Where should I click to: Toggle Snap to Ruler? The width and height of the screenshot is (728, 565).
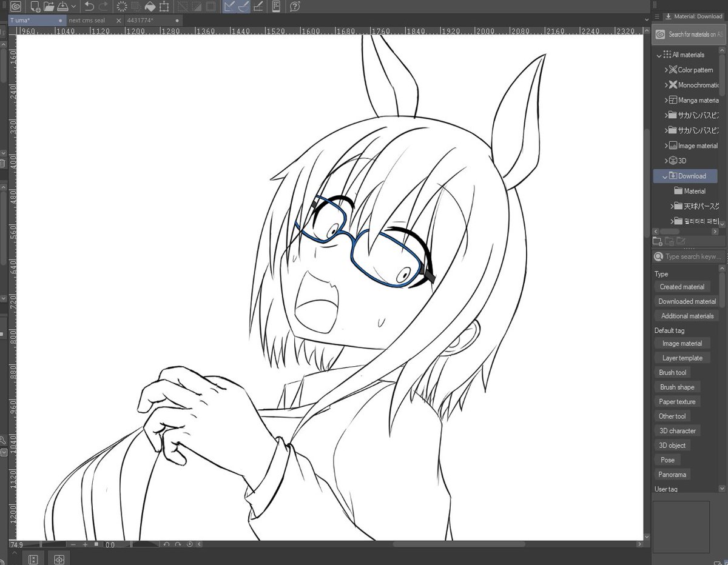click(x=229, y=7)
